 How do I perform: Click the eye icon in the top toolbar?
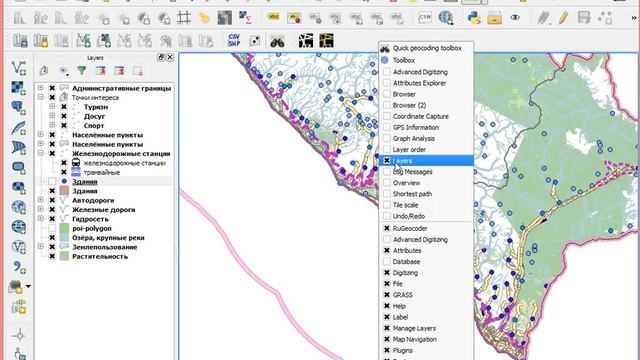click(515, 18)
